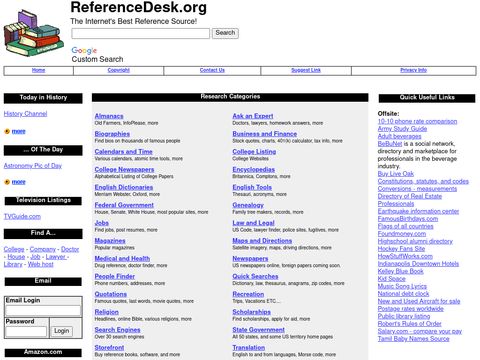Click the email Login button
The height and width of the screenshot is (360, 480).
pos(62,331)
